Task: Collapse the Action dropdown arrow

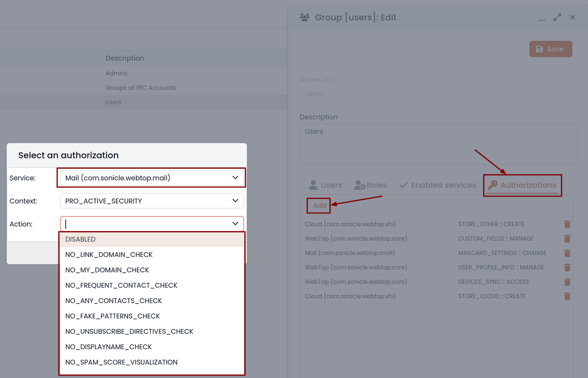Action: [x=235, y=224]
